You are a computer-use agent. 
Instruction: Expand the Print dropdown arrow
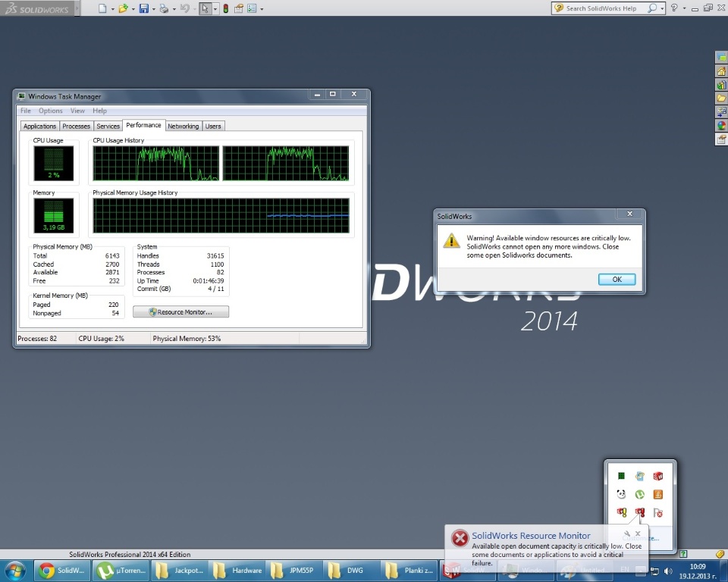click(x=174, y=9)
